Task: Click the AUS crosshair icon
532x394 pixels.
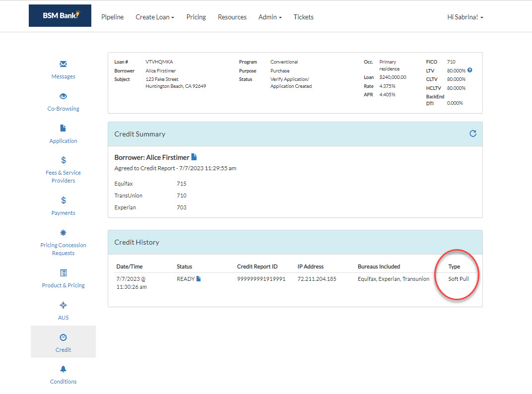Action: [x=63, y=305]
